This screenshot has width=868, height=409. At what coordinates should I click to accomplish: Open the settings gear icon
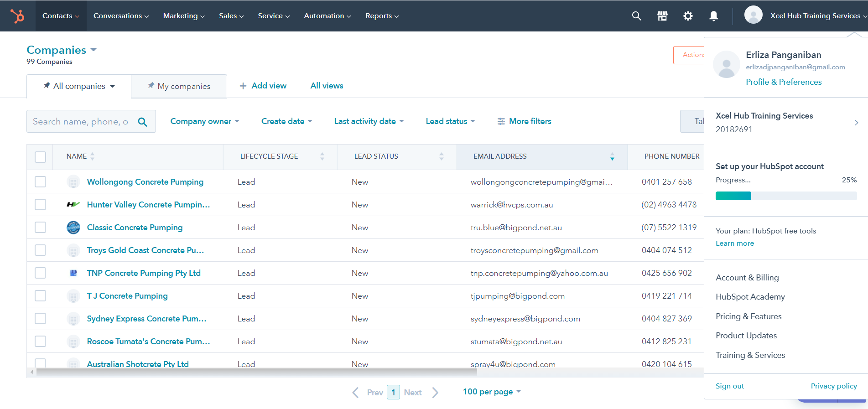click(x=688, y=16)
